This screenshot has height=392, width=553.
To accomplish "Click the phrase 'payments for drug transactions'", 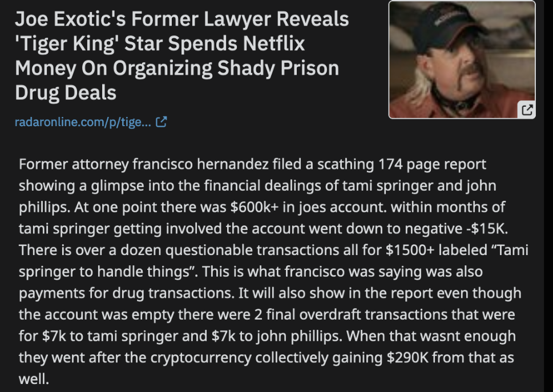I will click(126, 293).
